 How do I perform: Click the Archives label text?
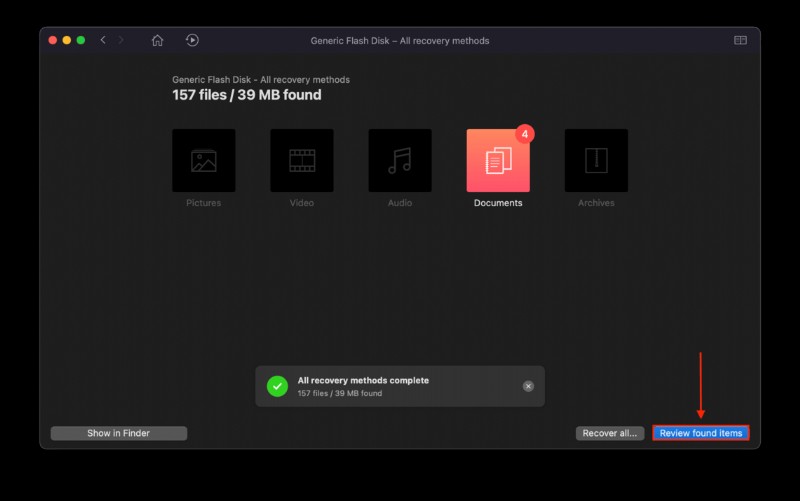coord(596,203)
